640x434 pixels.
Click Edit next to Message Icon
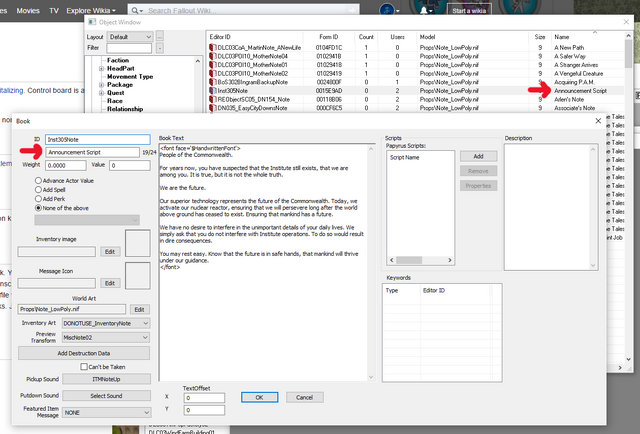coord(110,283)
